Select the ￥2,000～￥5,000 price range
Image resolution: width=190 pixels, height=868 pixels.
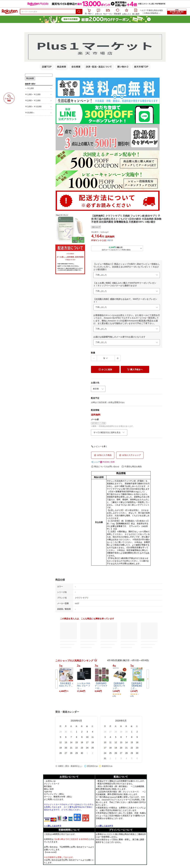coord(38,100)
